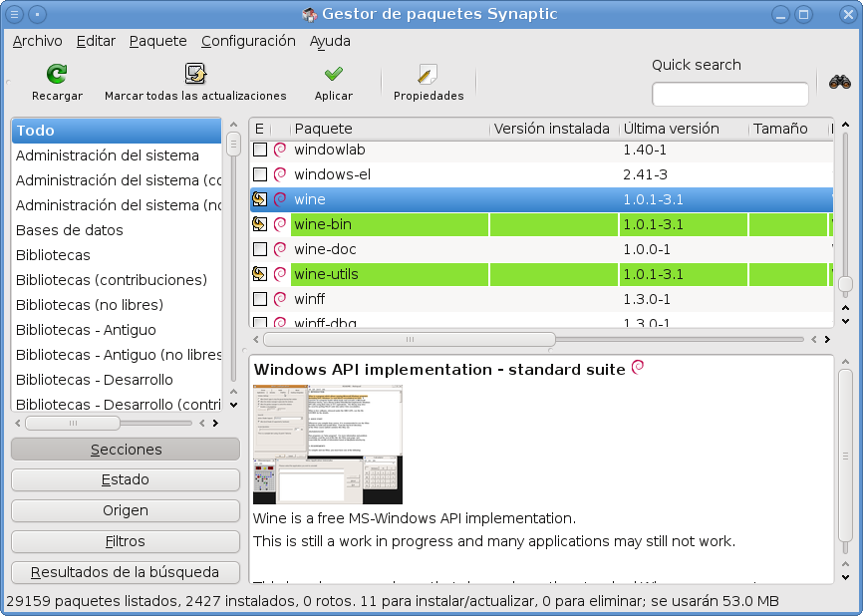
Task: Open the Configuración menu
Action: pos(247,41)
